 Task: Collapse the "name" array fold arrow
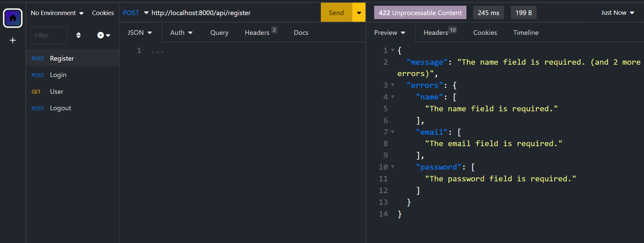[393, 97]
